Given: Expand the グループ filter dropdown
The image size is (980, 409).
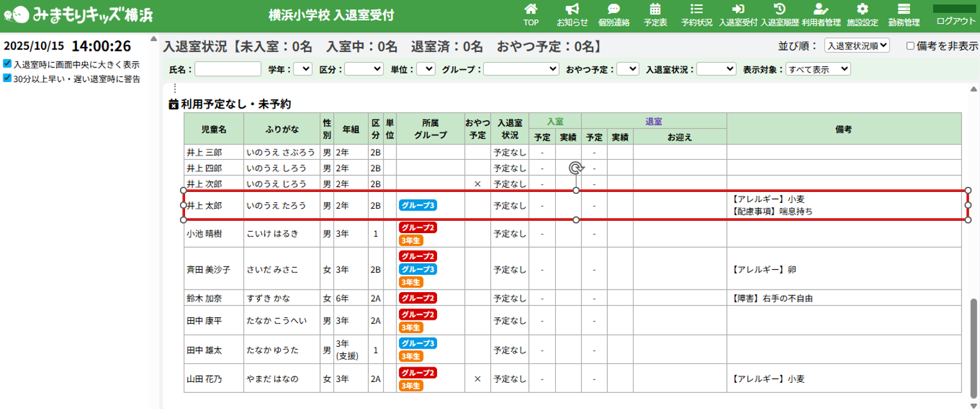Looking at the screenshot, I should click(x=521, y=69).
